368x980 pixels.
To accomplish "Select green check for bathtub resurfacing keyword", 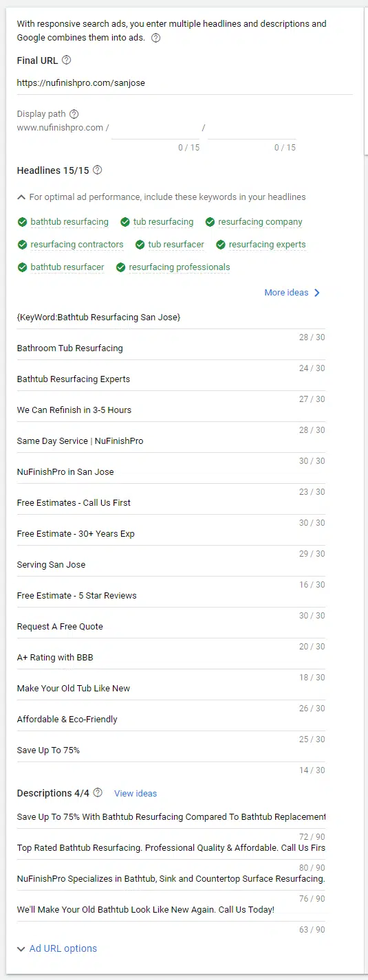I will pos(23,222).
